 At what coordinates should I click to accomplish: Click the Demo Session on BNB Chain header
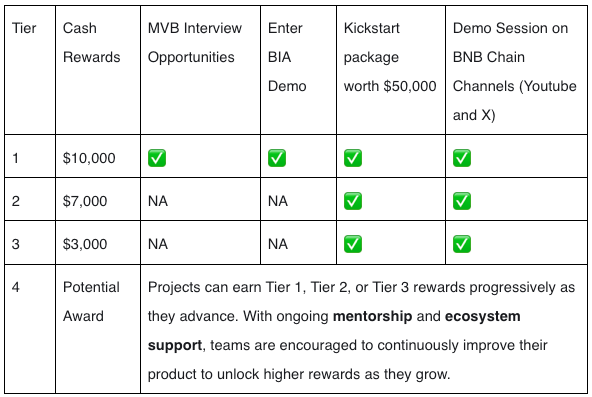(x=516, y=70)
